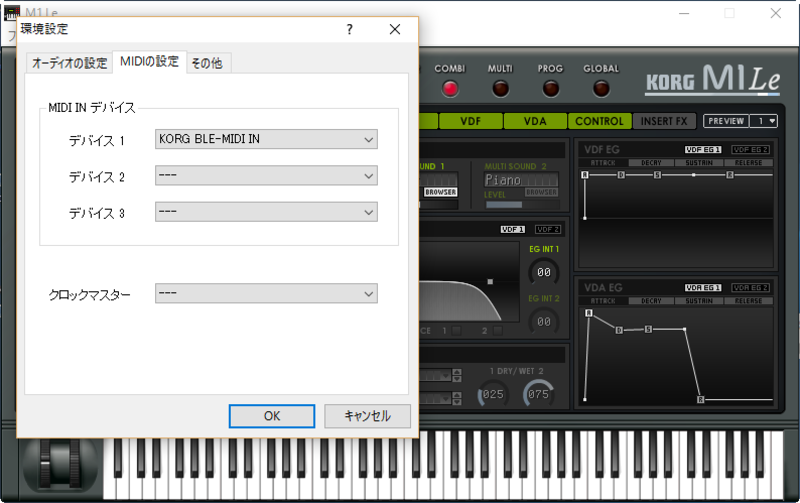Click the help question mark in dialog title
Viewport: 800px width, 503px height.
coord(349,29)
